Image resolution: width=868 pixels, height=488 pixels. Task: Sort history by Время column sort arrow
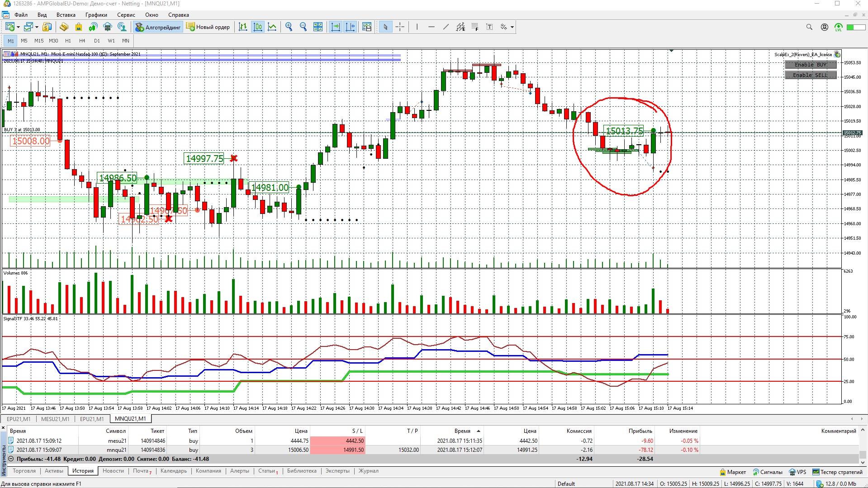[479, 431]
